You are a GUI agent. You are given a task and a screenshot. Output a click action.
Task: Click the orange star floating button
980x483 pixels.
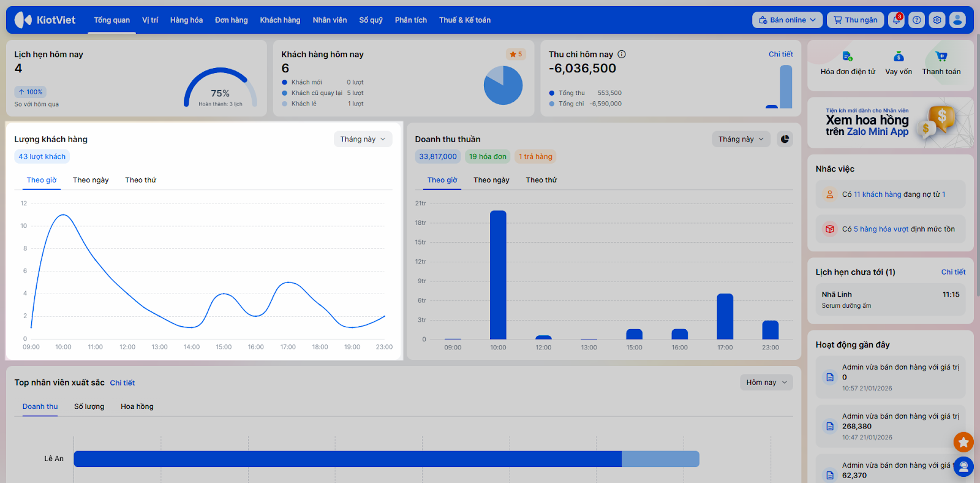[963, 441]
